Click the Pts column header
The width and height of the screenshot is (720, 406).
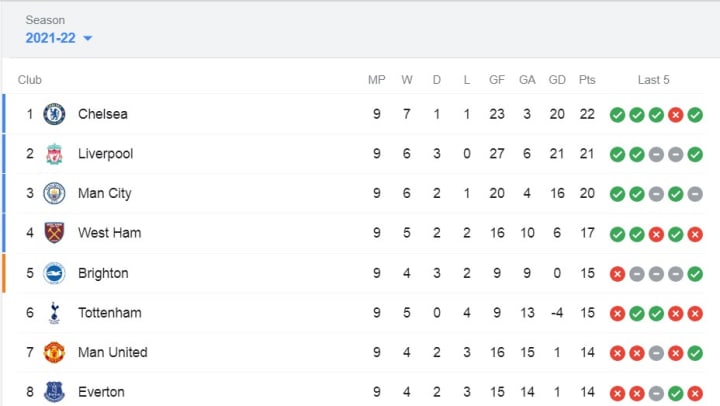point(587,80)
